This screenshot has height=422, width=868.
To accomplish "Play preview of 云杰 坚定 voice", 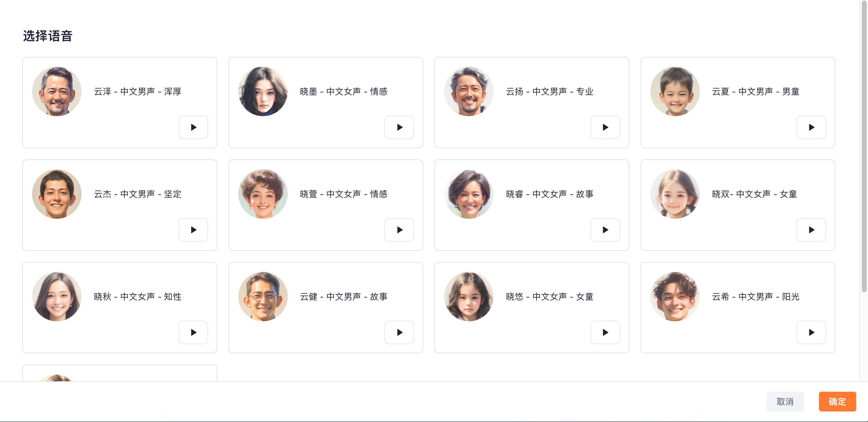I will (x=193, y=230).
